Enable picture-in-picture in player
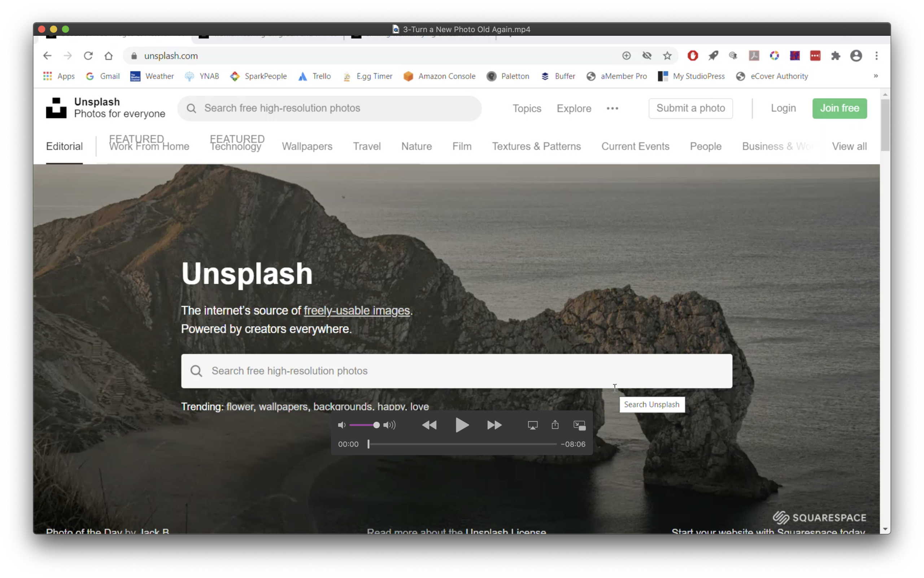Image resolution: width=924 pixels, height=578 pixels. [x=579, y=425]
